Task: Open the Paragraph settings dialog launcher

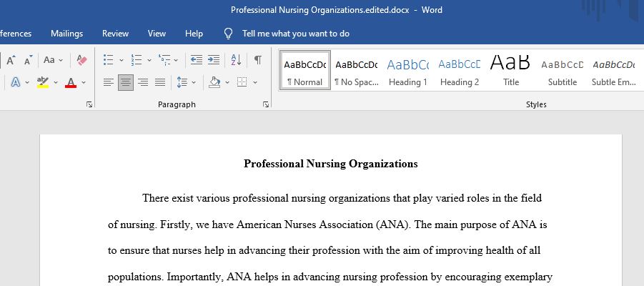Action: 266,105
